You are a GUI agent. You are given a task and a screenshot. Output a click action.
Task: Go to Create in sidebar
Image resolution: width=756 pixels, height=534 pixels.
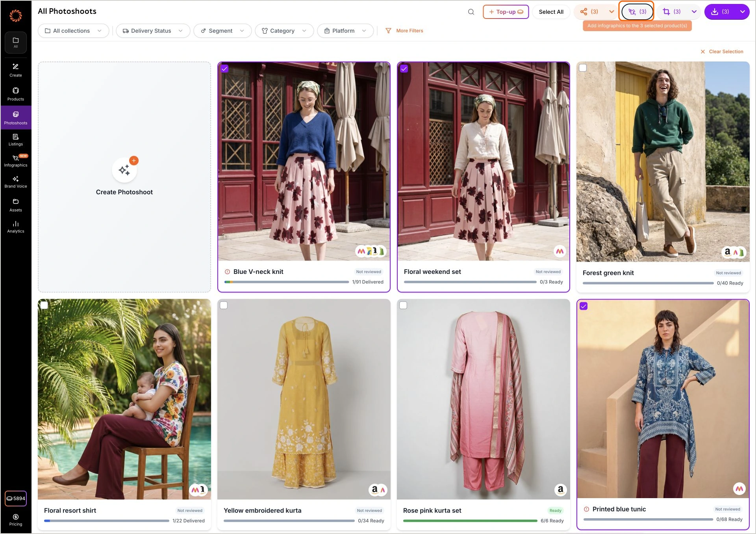click(x=16, y=70)
